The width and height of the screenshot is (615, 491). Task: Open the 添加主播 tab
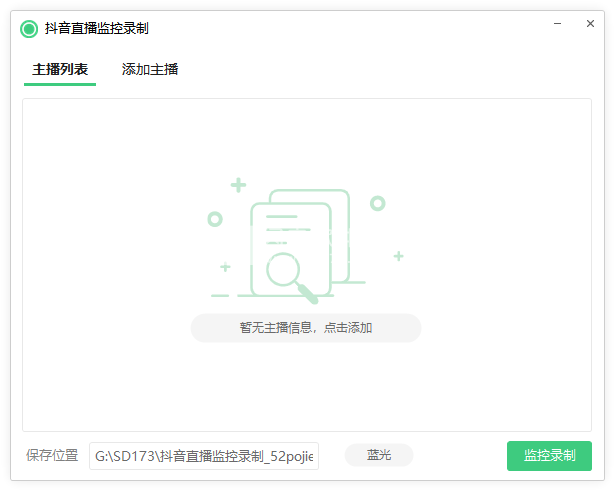pyautogui.click(x=150, y=70)
